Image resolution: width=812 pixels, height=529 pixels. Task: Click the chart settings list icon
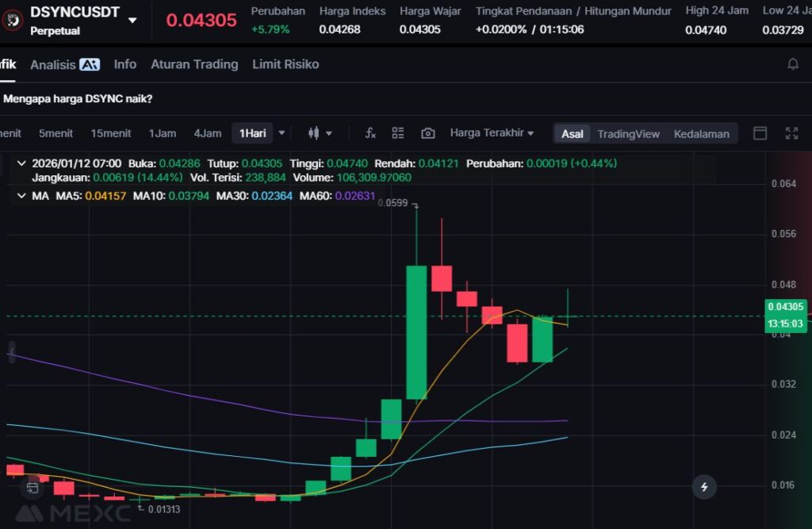(398, 133)
